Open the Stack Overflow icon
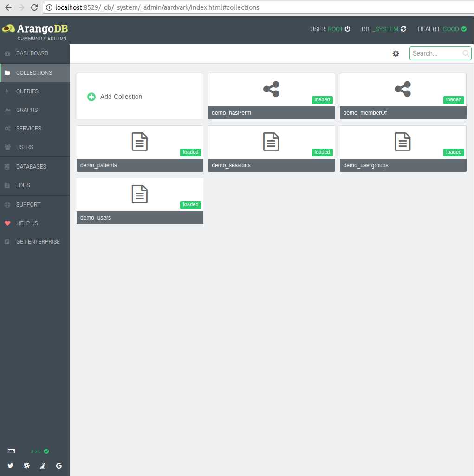The image size is (474, 476). click(43, 466)
